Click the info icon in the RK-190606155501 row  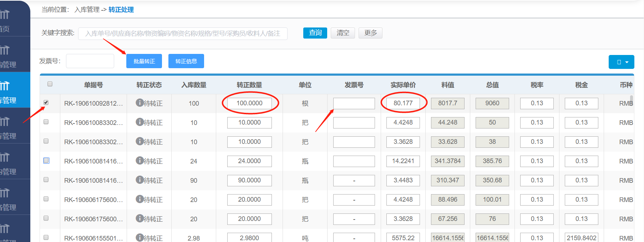140,237
